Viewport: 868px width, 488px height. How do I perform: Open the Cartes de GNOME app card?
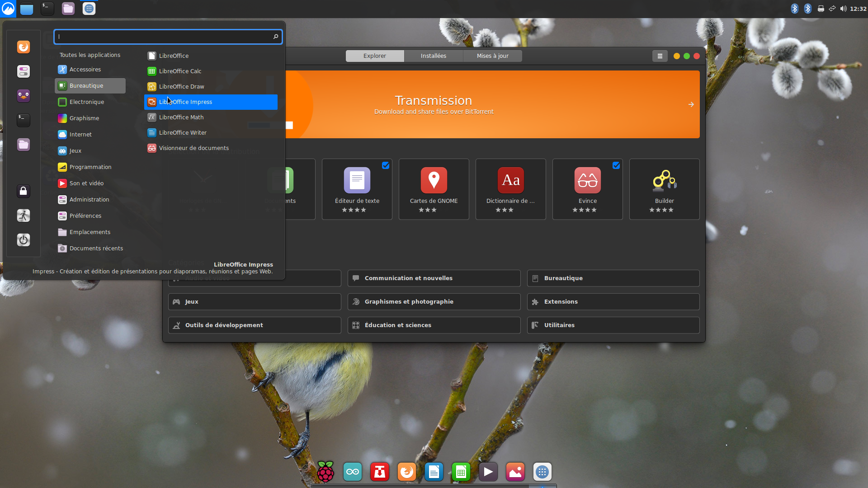[434, 189]
